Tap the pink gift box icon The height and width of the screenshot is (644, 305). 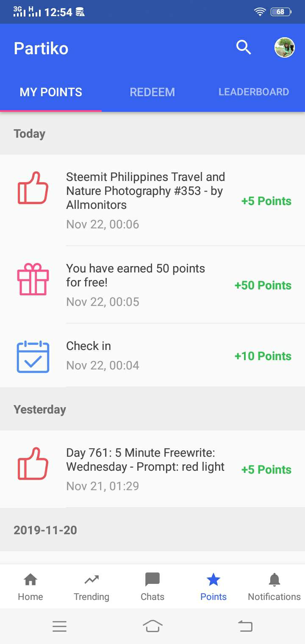click(x=33, y=279)
